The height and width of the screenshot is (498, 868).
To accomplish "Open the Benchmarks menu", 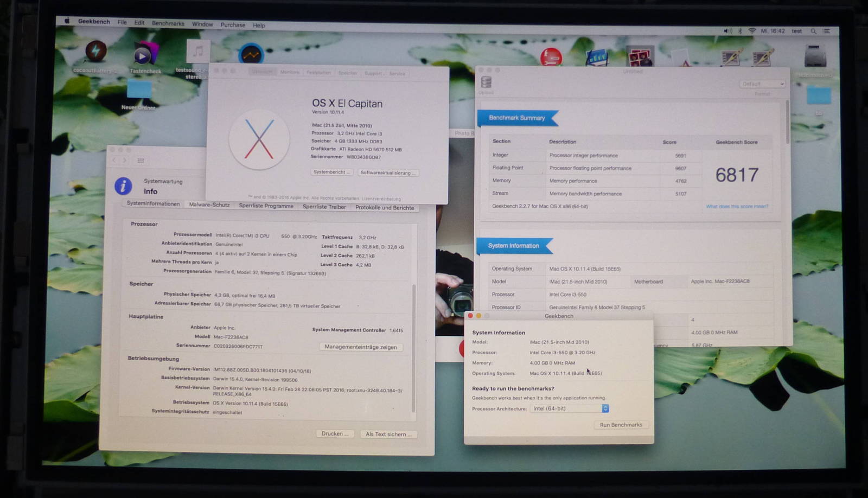I will click(x=168, y=24).
